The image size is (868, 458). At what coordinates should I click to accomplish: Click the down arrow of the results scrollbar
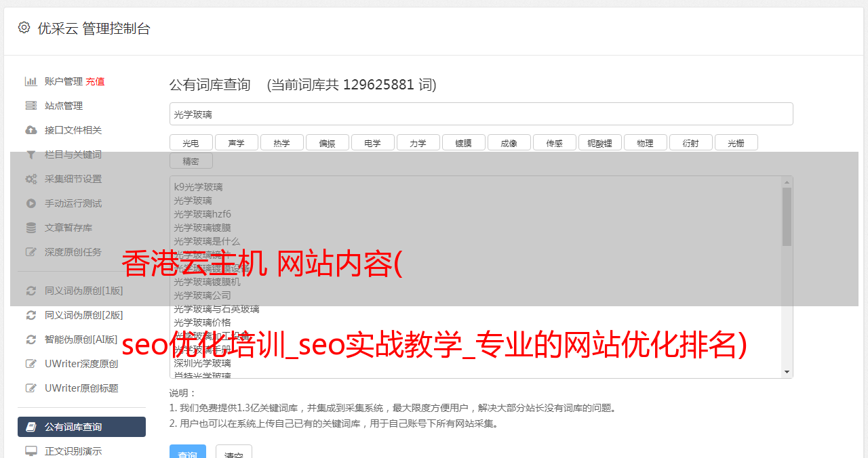coord(787,372)
